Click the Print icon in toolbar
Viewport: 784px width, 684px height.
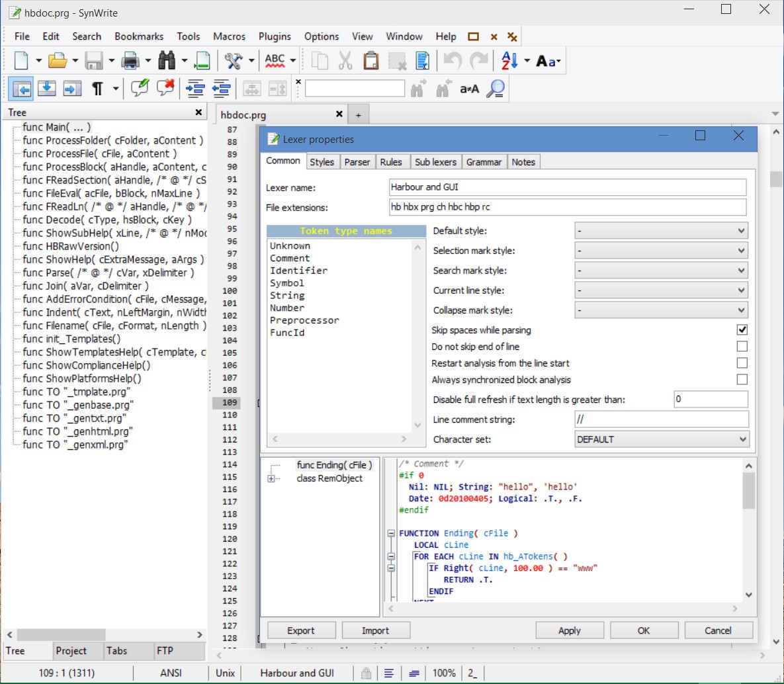(130, 61)
